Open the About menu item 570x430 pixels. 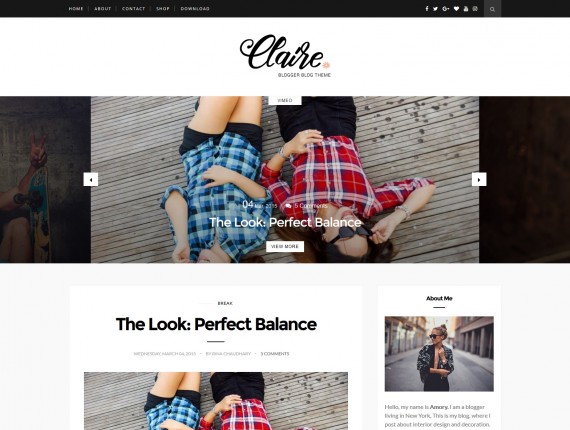(103, 9)
